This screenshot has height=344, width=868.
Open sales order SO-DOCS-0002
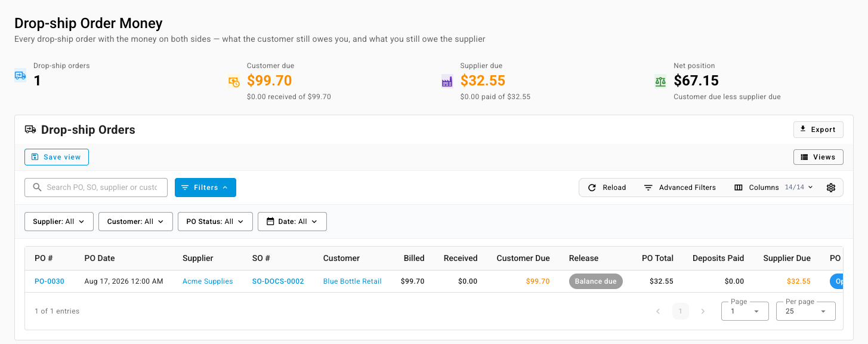click(x=278, y=281)
